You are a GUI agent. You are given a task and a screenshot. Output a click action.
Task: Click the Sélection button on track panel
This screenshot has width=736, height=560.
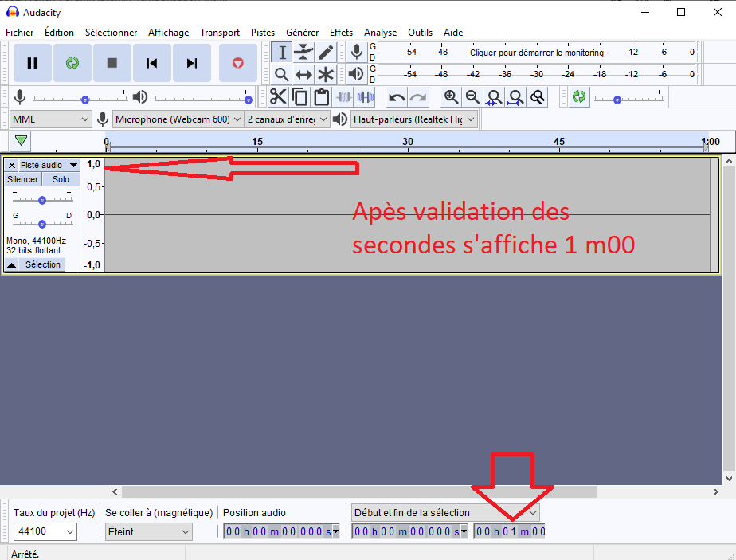[x=42, y=264]
